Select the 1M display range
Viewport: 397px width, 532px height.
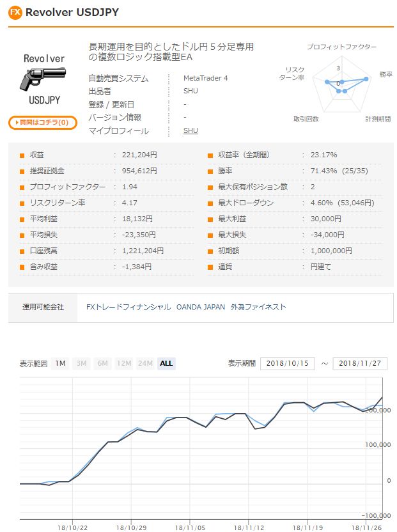pos(60,363)
